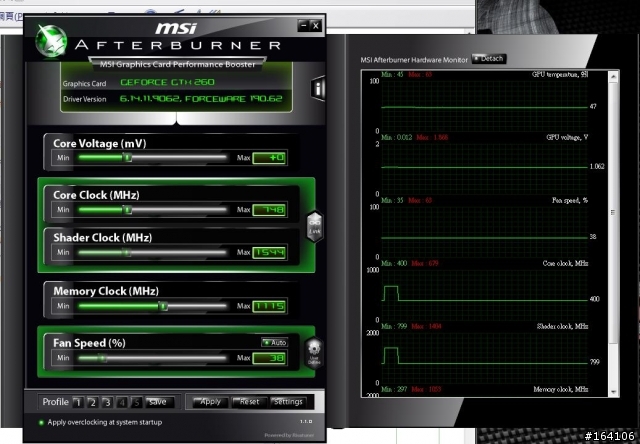This screenshot has height=444, width=640.
Task: Click the Shader clock graph in monitor
Action: coord(484,357)
